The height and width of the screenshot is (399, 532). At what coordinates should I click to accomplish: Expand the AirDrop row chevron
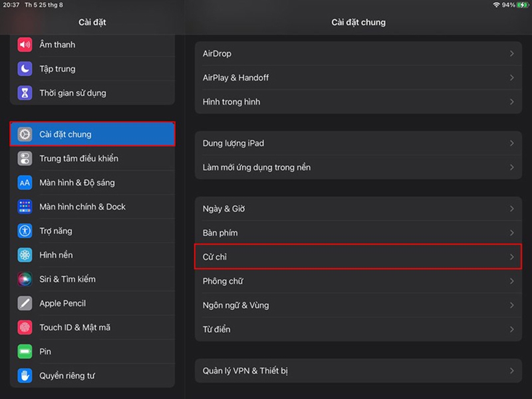point(511,53)
